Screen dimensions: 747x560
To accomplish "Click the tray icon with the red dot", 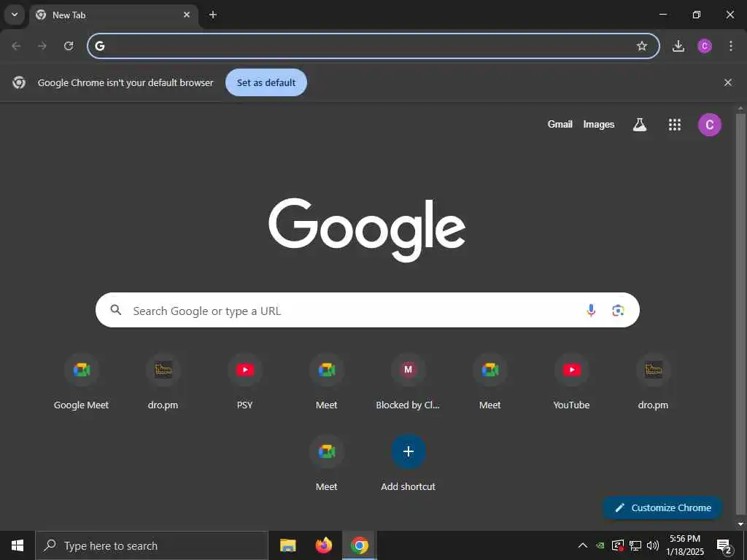I will pyautogui.click(x=617, y=545).
